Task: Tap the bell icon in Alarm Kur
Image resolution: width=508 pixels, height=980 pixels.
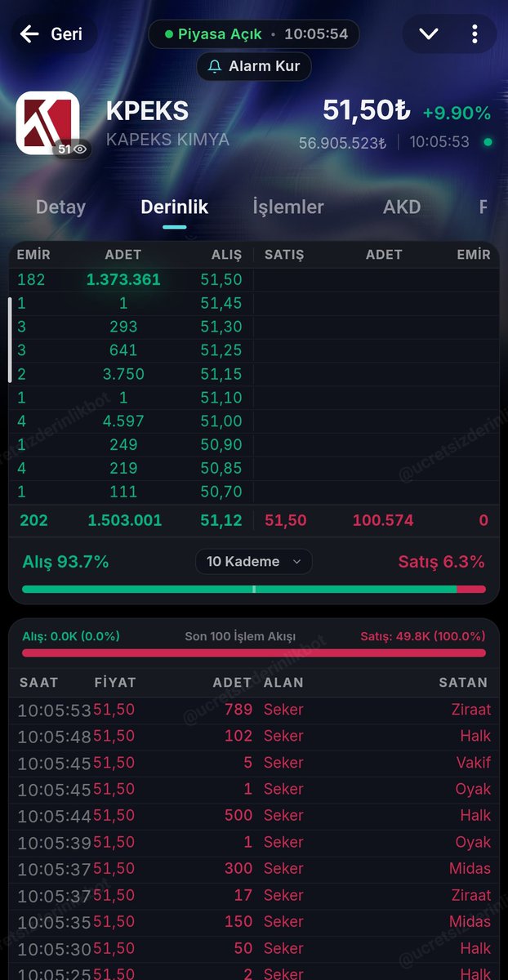Action: point(215,66)
